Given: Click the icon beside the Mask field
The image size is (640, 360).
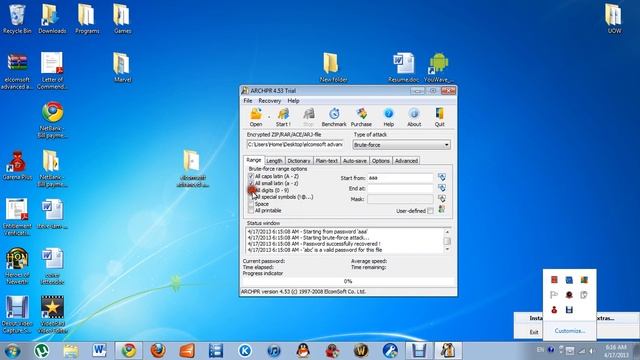Looking at the screenshot, I should 442,198.
